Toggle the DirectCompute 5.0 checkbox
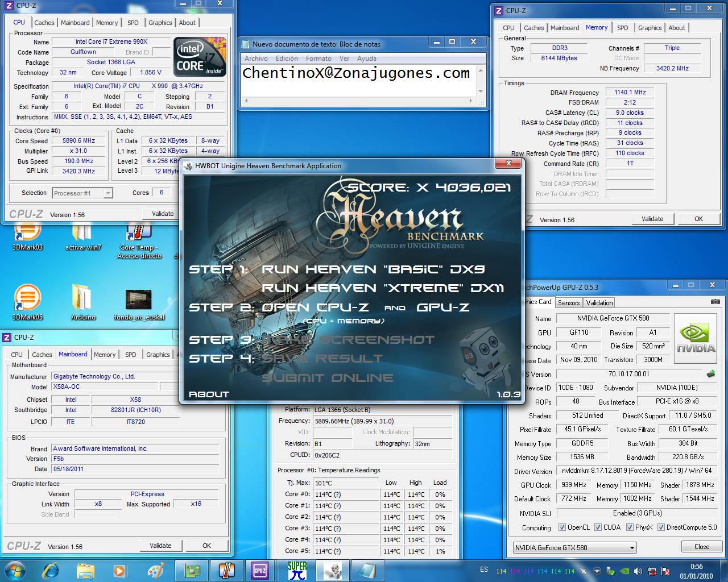728x582 pixels. pyautogui.click(x=661, y=527)
